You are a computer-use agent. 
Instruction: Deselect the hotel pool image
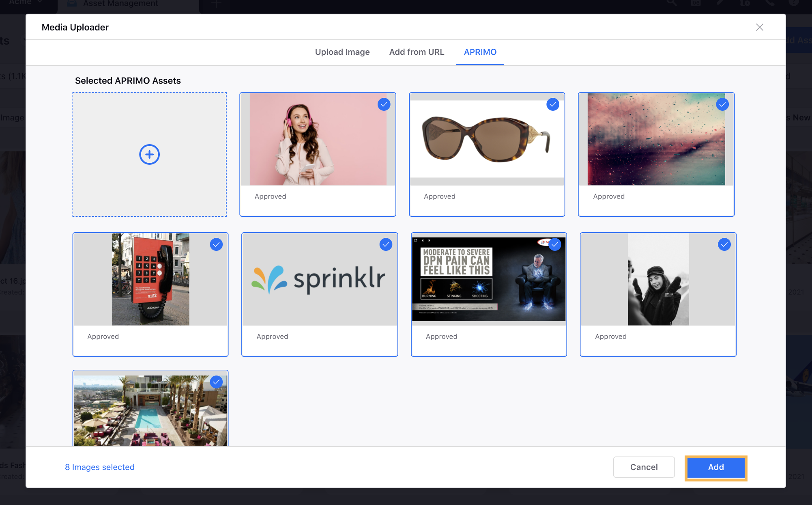[x=216, y=382]
